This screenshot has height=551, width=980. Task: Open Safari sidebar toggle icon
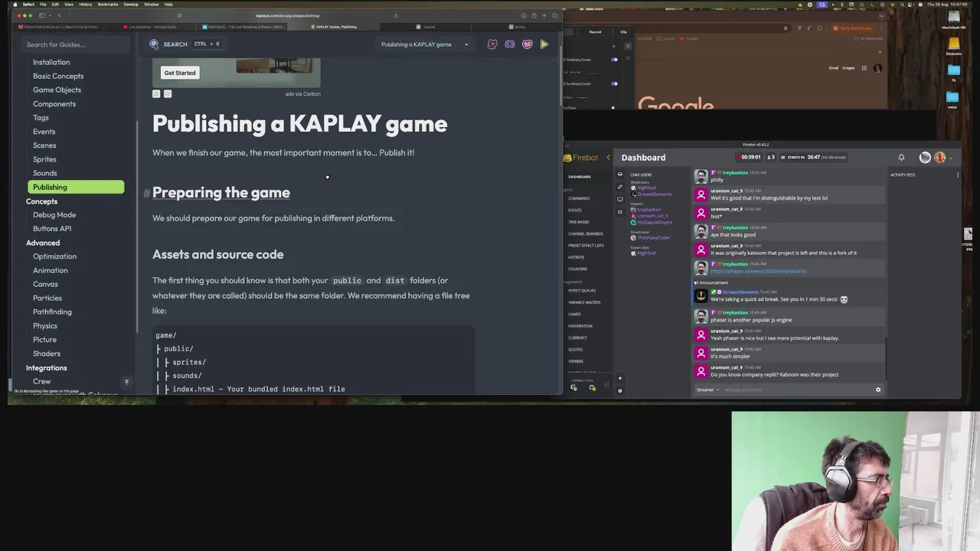tap(42, 15)
